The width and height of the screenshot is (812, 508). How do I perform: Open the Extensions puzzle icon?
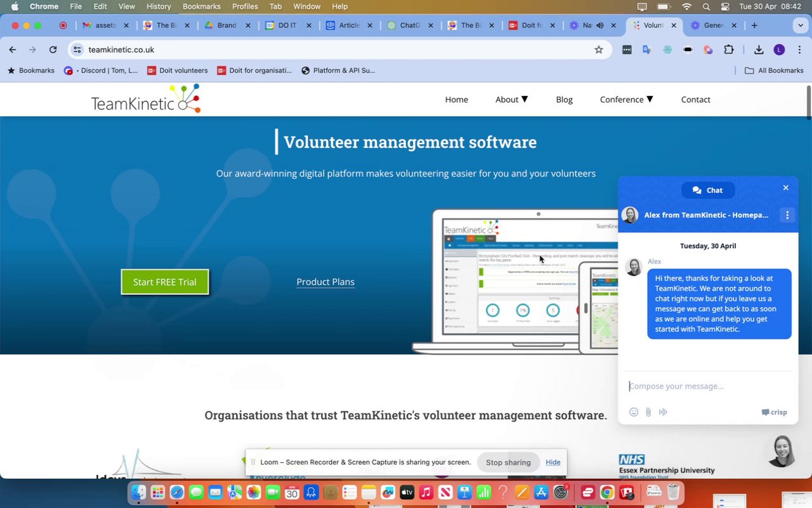click(728, 50)
